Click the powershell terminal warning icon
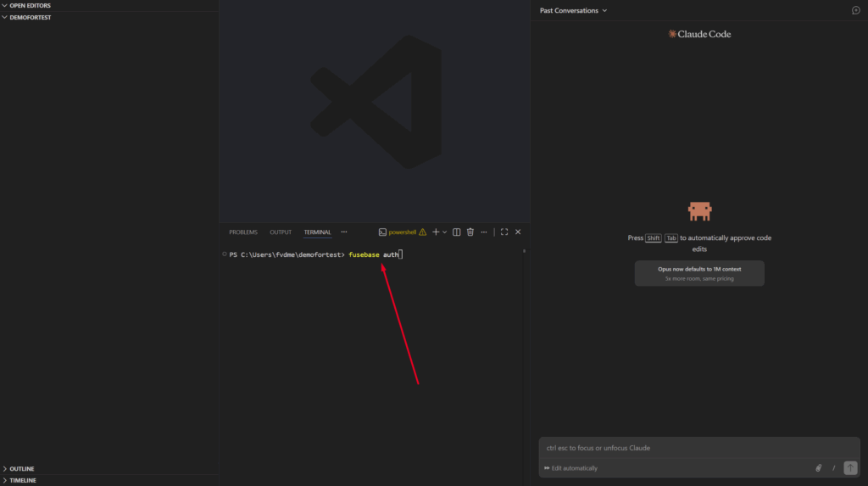 coord(422,232)
